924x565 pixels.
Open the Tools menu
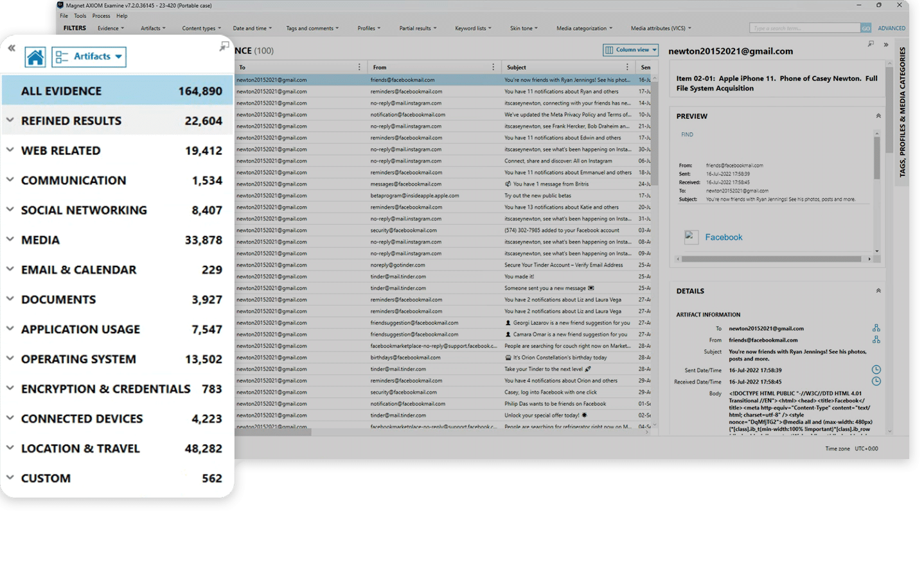(x=80, y=16)
